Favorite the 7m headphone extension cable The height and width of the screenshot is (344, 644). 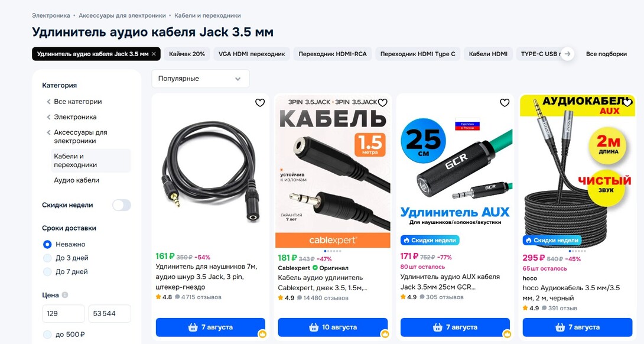(260, 103)
